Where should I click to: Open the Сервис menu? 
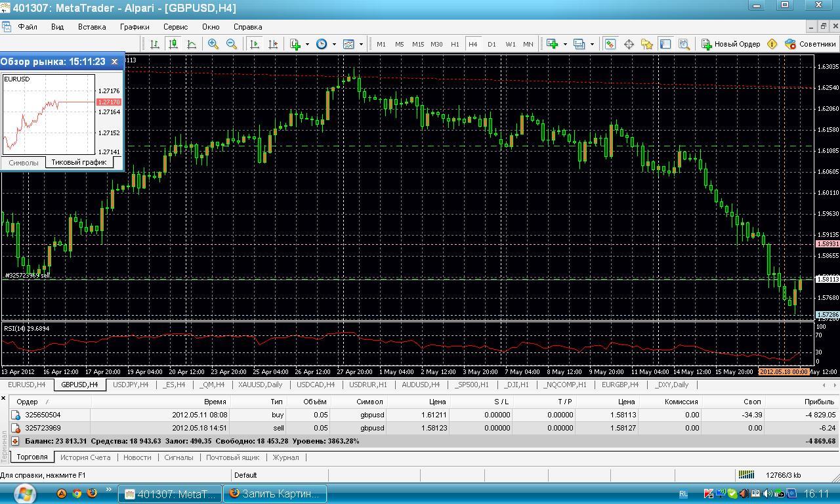coord(175,27)
